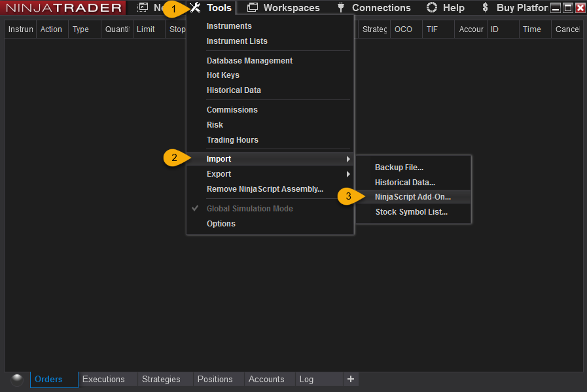The height and width of the screenshot is (392, 587).
Task: Click the Instrument column header
Action: click(20, 29)
